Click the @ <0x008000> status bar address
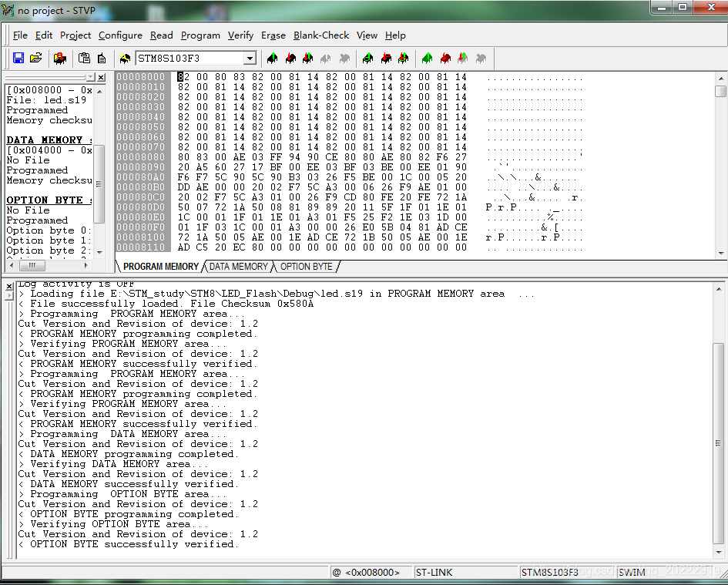This screenshot has width=728, height=585. (x=371, y=573)
